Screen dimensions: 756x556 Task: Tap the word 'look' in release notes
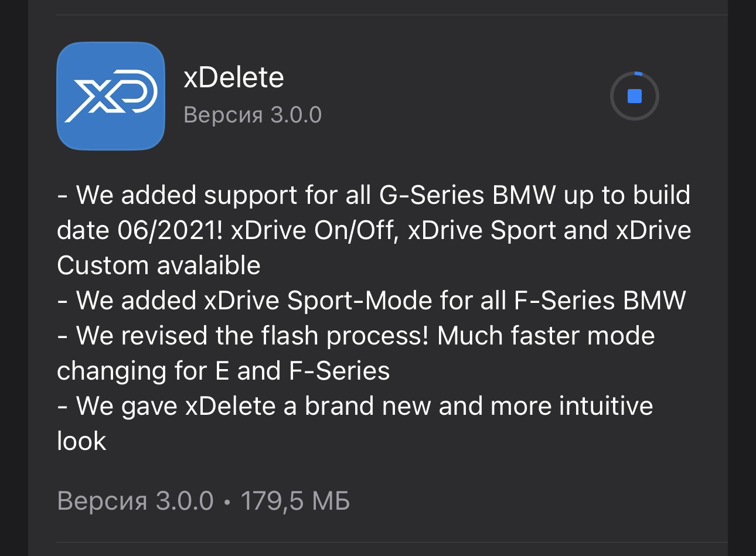click(81, 441)
